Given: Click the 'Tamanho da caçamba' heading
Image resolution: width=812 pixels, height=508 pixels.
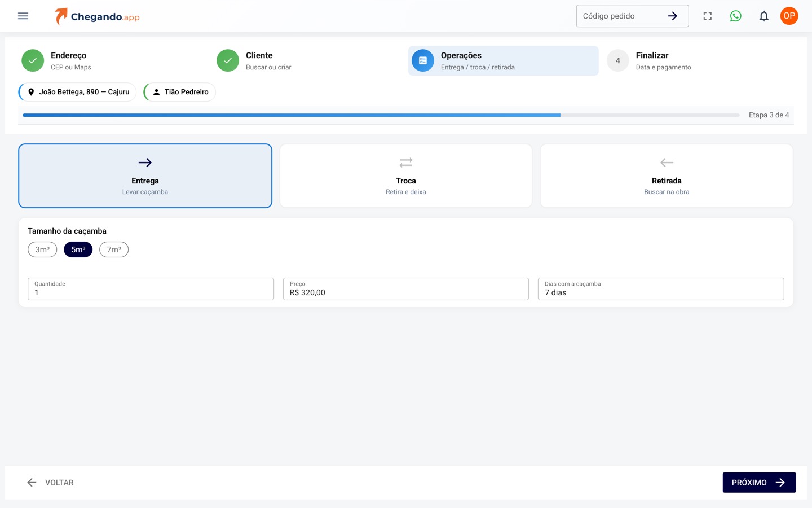Looking at the screenshot, I should coord(67,231).
